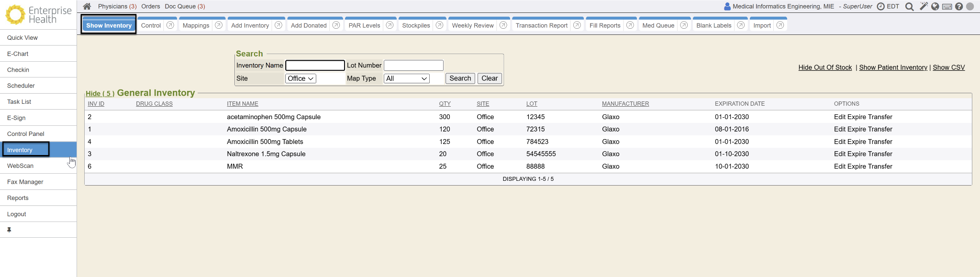The height and width of the screenshot is (277, 980).
Task: Click the home icon in top bar
Action: (x=87, y=6)
